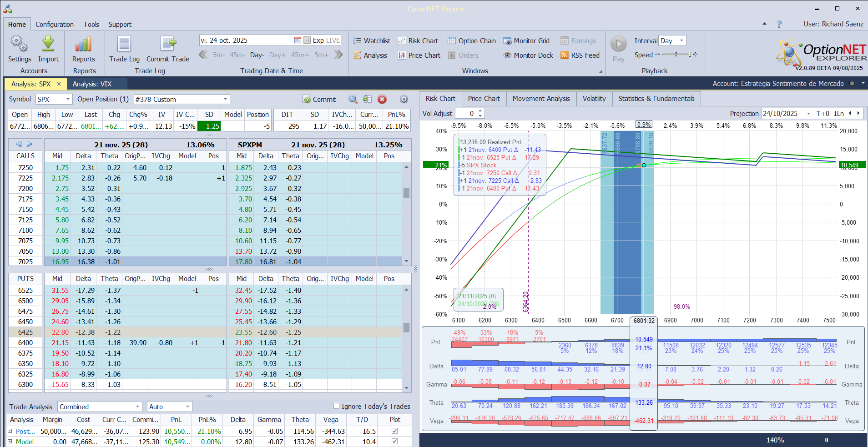Step back one day with Day-

pos(257,55)
